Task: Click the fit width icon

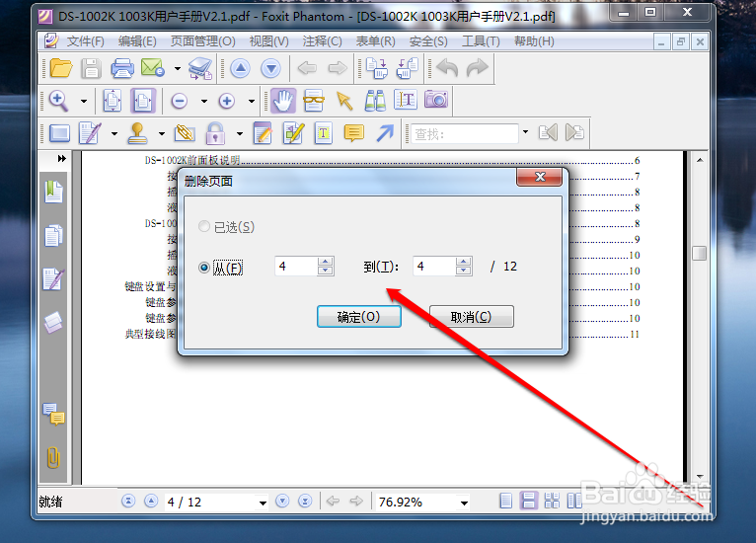Action: (x=143, y=101)
